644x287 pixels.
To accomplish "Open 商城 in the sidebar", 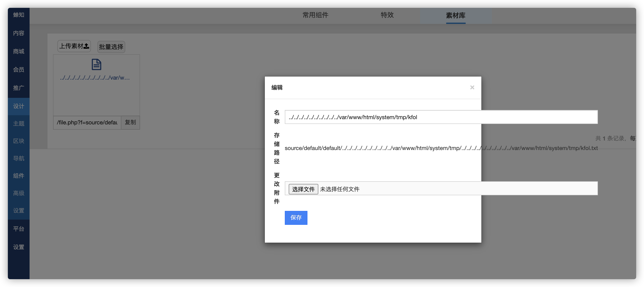I will [x=18, y=52].
